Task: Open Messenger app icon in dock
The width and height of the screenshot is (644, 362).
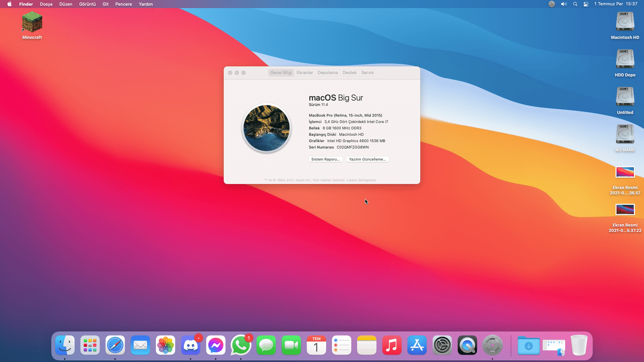Action: click(x=216, y=345)
